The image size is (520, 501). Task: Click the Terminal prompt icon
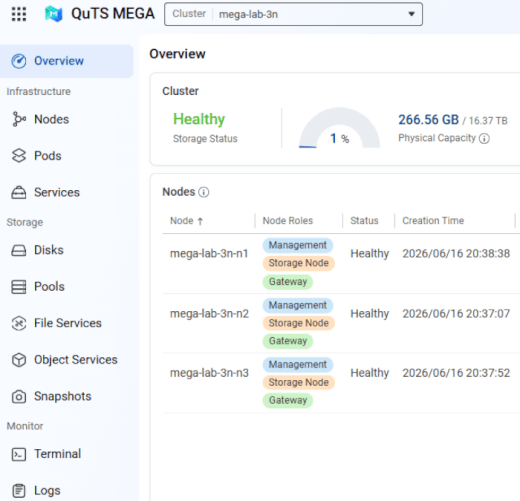click(19, 454)
